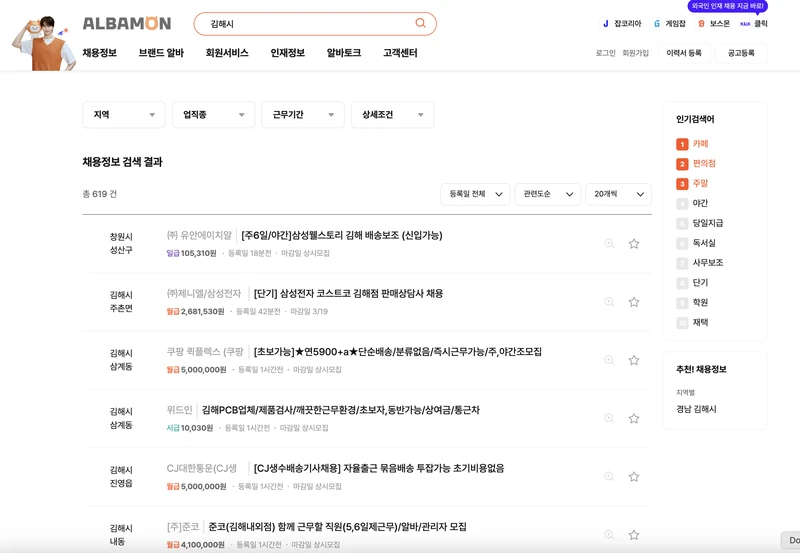The height and width of the screenshot is (553, 800).
Task: Open the 삼성전자 코스트코 김해점 판매상담사 title
Action: click(348, 293)
